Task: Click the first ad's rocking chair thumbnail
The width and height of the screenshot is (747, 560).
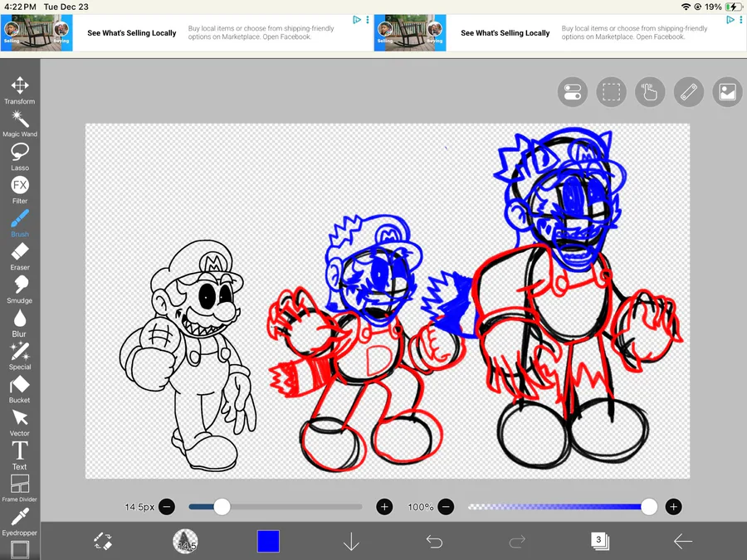Action: 37,33
